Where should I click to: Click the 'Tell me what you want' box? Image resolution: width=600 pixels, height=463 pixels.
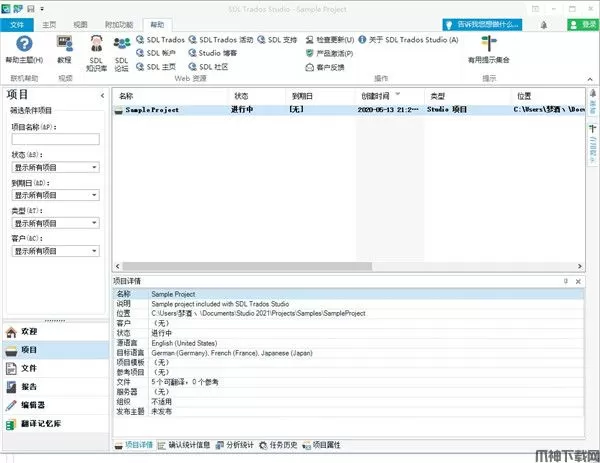coord(482,25)
